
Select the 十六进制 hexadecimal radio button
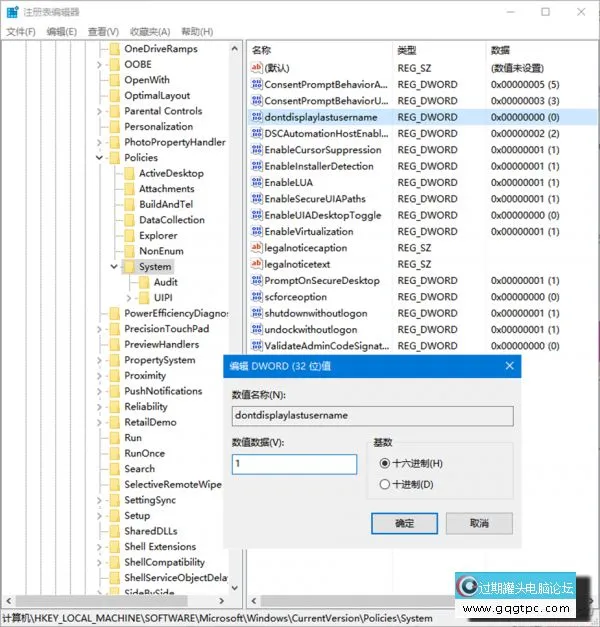385,464
